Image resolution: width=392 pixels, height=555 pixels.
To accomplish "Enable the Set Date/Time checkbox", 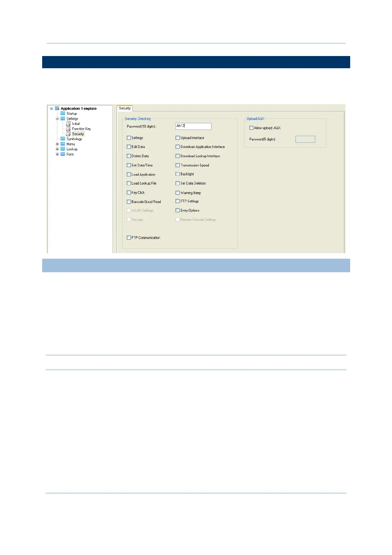I will [x=129, y=165].
